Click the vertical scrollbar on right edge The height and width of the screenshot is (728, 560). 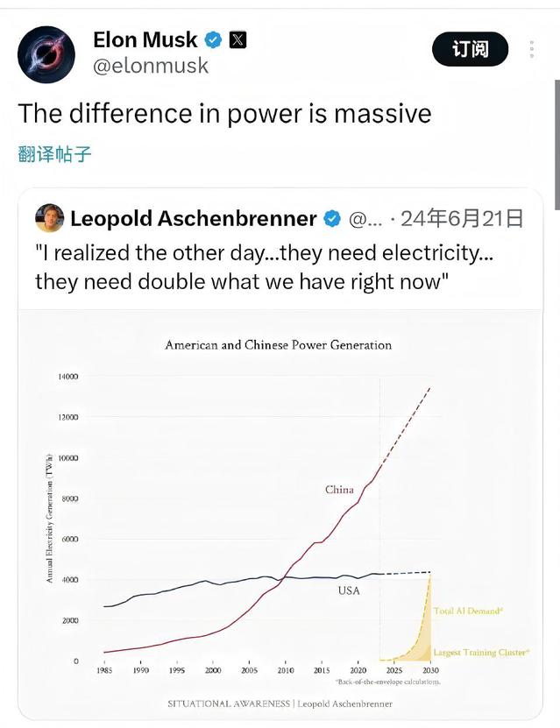pos(556,131)
